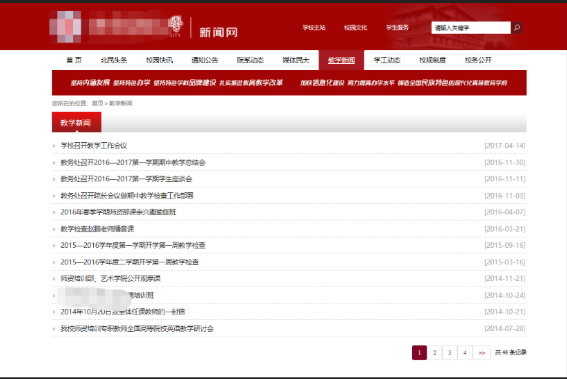Viewport: 567px width, 379px height.
Task: Go to page 4 of results
Action: point(465,353)
